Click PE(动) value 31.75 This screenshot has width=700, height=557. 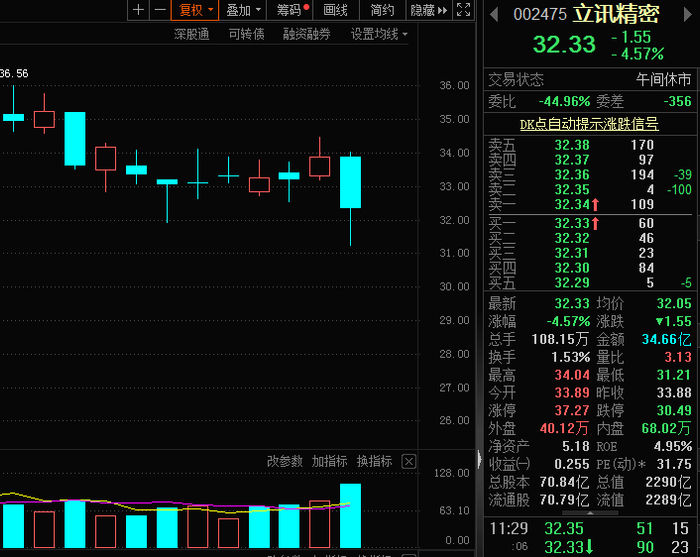tap(674, 464)
